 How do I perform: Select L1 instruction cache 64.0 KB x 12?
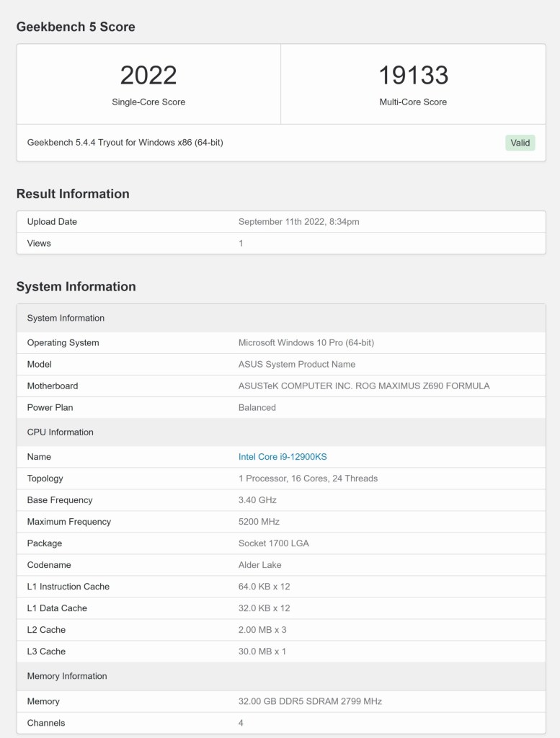coord(265,587)
